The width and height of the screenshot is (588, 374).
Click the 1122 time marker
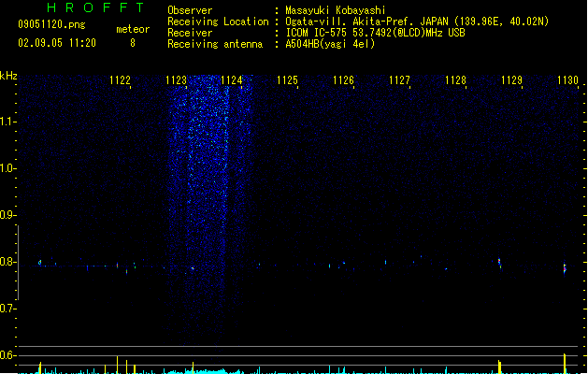(x=120, y=80)
